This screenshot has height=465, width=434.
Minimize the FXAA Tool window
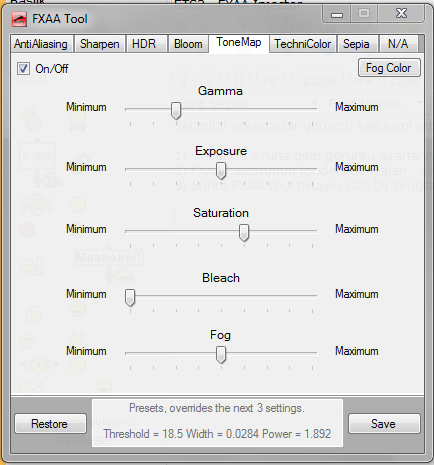pyautogui.click(x=337, y=14)
